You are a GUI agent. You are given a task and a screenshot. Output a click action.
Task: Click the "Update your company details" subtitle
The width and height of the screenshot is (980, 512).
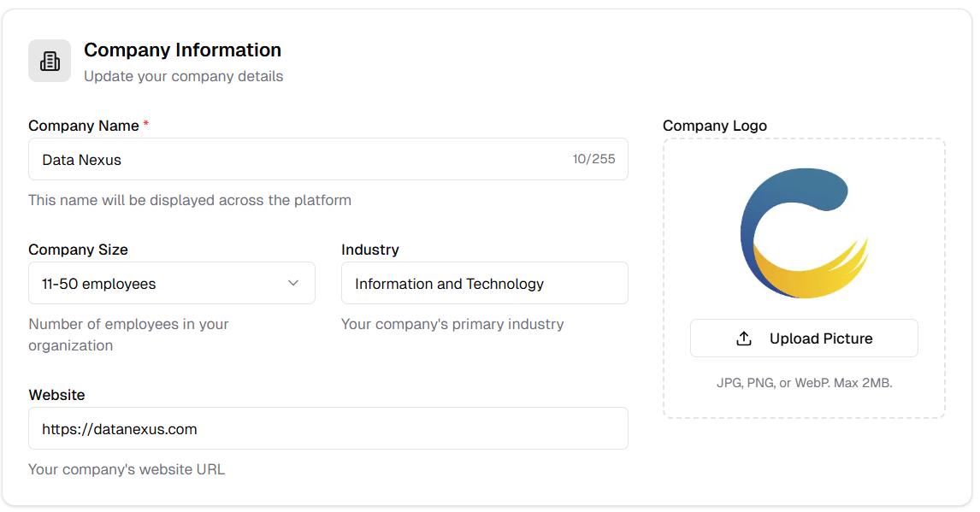click(x=183, y=76)
